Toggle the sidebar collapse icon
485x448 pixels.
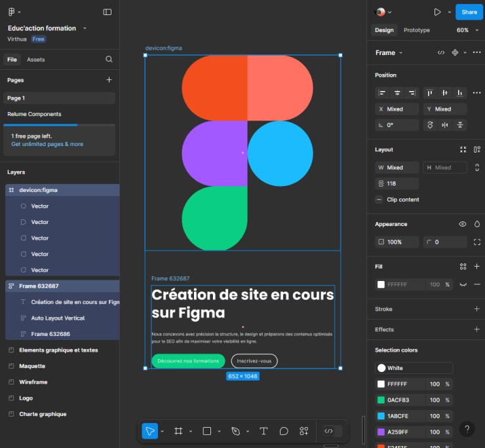pyautogui.click(x=107, y=12)
